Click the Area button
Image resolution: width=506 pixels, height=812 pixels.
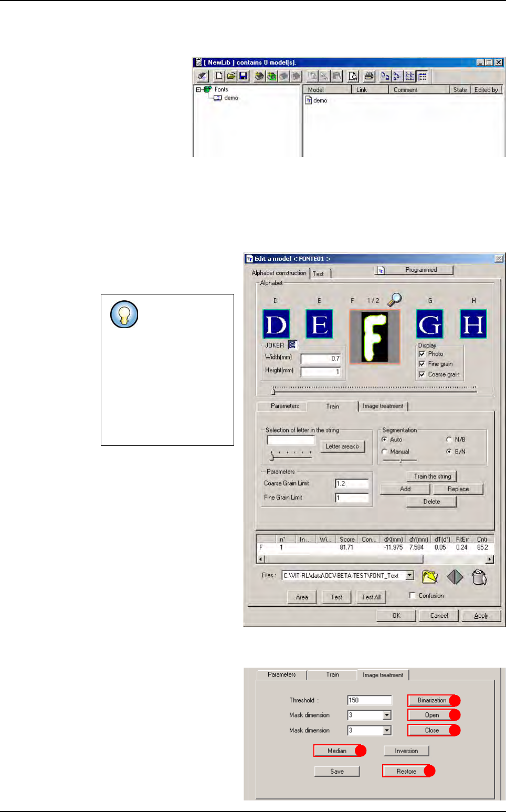click(x=302, y=597)
